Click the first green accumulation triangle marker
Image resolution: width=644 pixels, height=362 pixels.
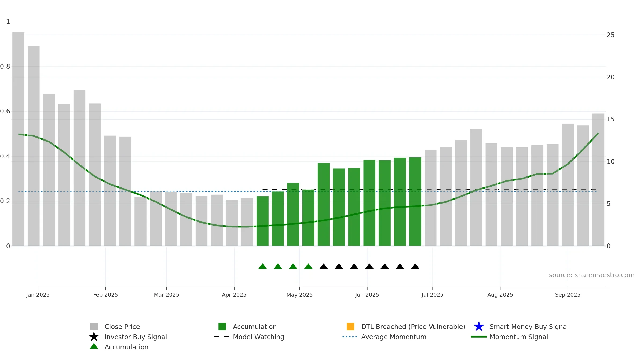262,266
